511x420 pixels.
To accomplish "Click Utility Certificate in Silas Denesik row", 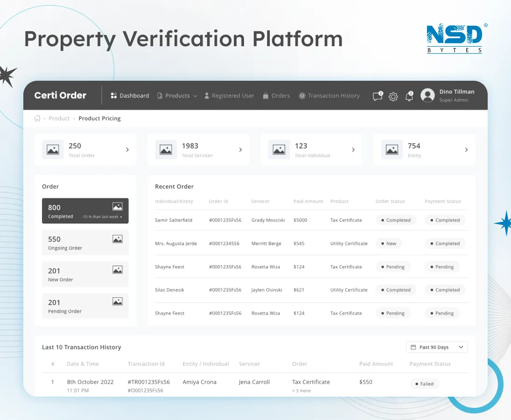I will tap(349, 290).
